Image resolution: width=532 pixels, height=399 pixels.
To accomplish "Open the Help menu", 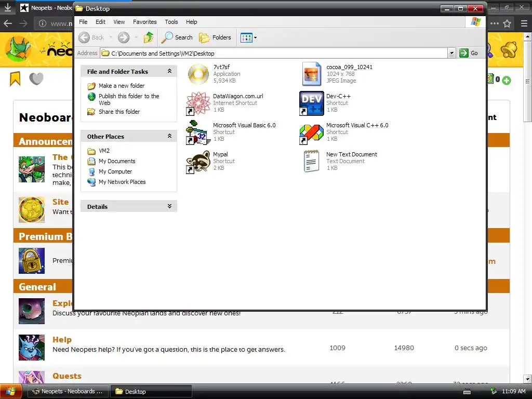I will (191, 22).
